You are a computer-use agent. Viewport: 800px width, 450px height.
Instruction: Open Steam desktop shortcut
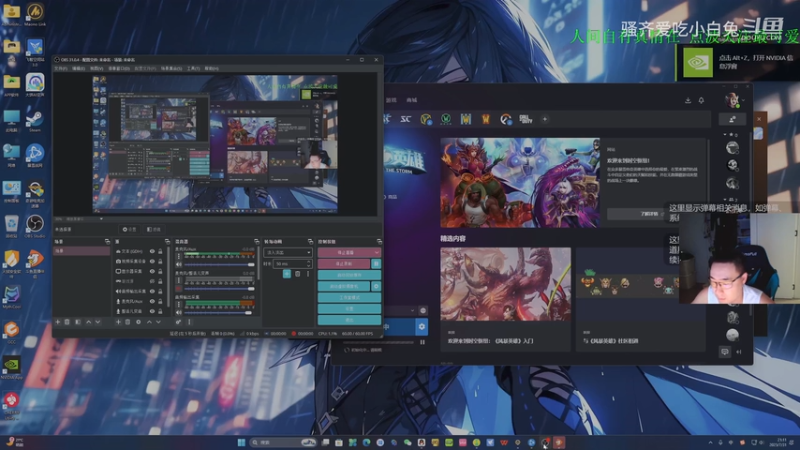tap(35, 120)
